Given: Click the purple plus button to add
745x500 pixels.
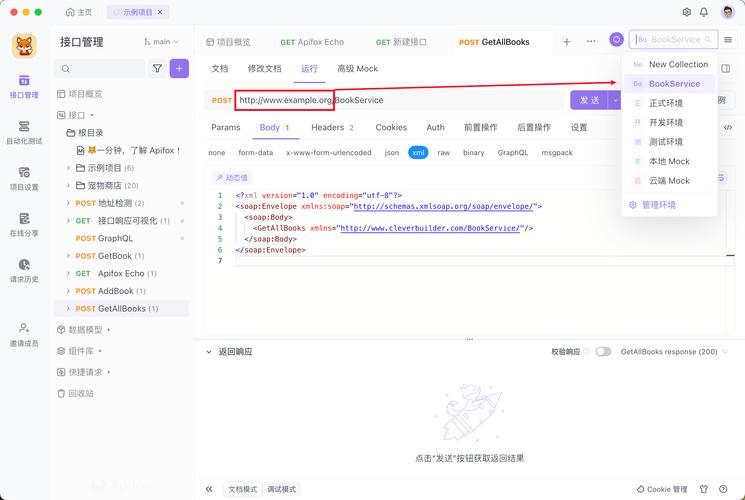Looking at the screenshot, I should coord(179,68).
